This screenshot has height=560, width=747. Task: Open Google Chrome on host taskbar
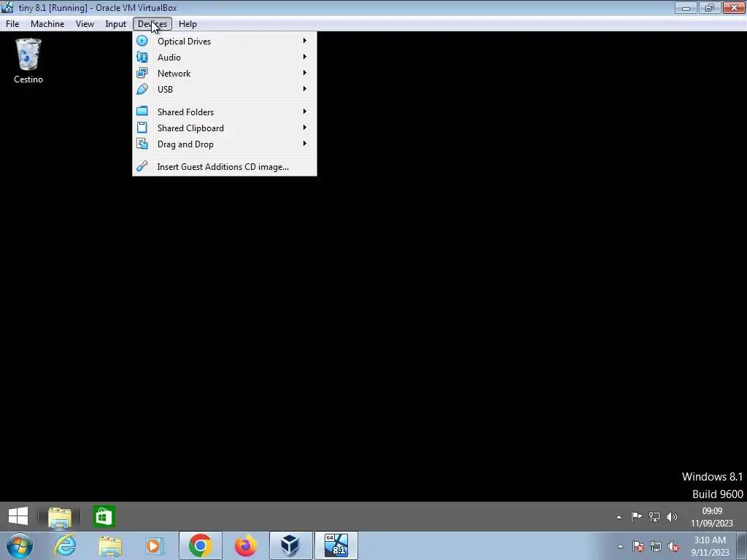click(x=200, y=545)
